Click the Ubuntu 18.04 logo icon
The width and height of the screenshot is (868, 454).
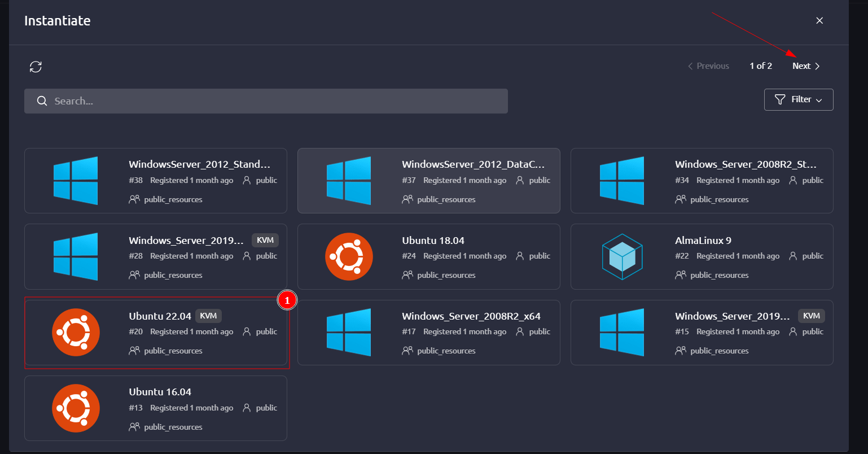pos(349,256)
